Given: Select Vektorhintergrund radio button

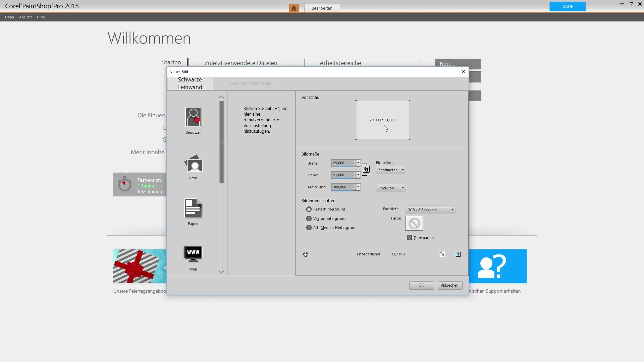Looking at the screenshot, I should (x=309, y=219).
